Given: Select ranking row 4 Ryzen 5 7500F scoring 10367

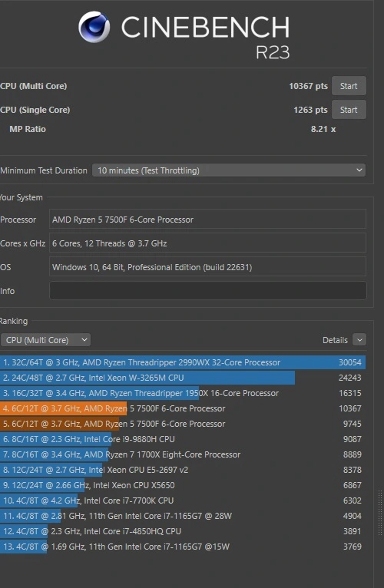Looking at the screenshot, I should click(x=183, y=408).
